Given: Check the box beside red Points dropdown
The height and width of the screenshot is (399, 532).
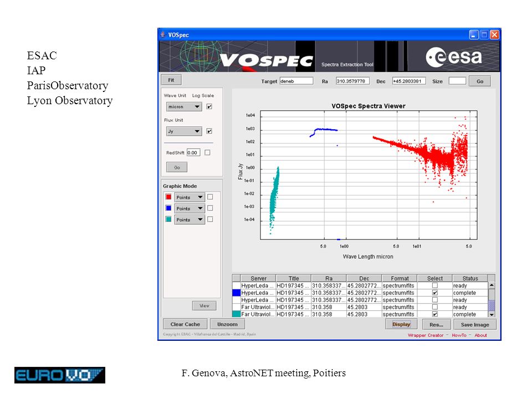Looking at the screenshot, I should point(210,197).
